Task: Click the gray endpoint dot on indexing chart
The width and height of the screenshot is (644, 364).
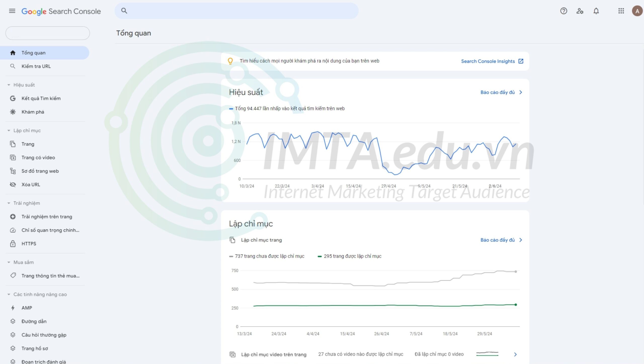Action: point(516,272)
